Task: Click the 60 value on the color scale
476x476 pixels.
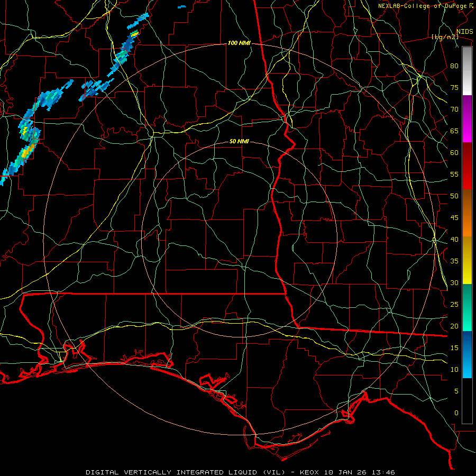Action: (454, 153)
